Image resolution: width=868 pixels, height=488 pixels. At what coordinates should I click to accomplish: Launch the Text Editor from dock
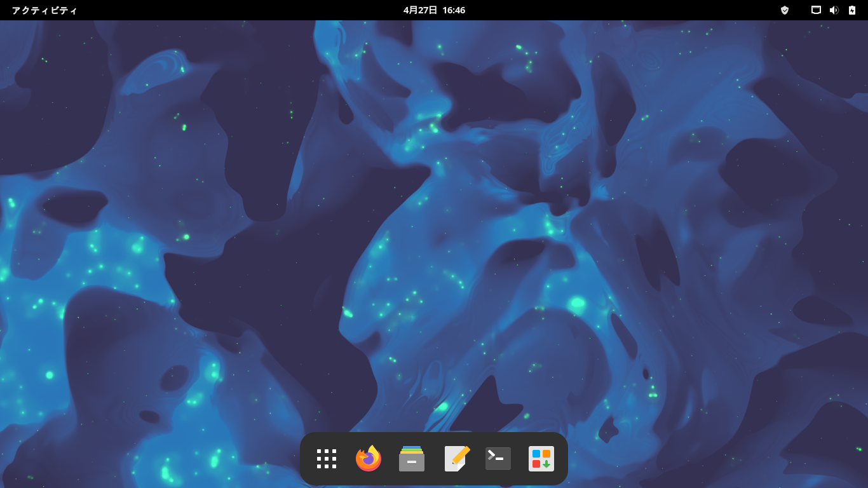point(456,459)
